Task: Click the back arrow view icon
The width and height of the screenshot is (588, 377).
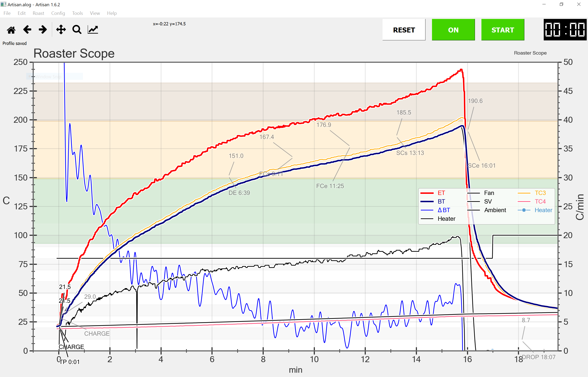Action: tap(27, 30)
